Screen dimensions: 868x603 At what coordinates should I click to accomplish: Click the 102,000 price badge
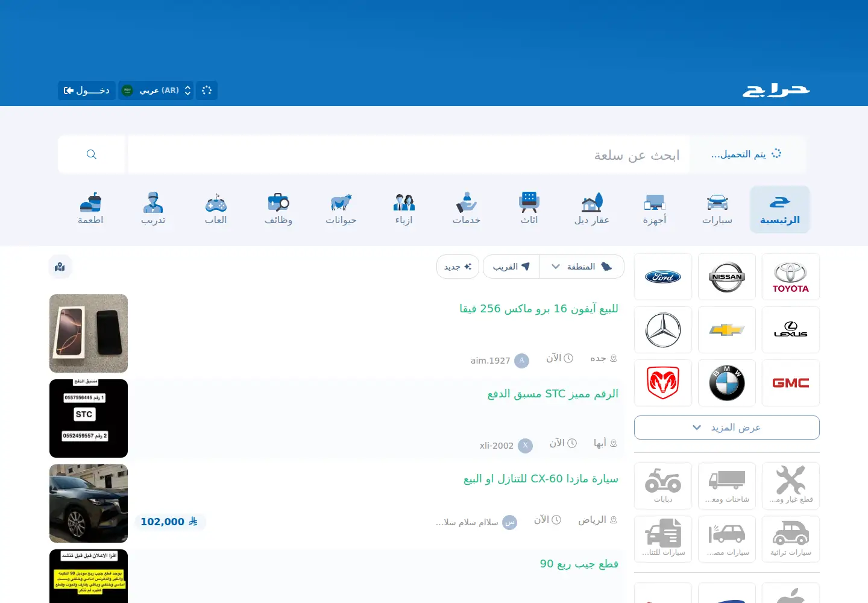(170, 522)
